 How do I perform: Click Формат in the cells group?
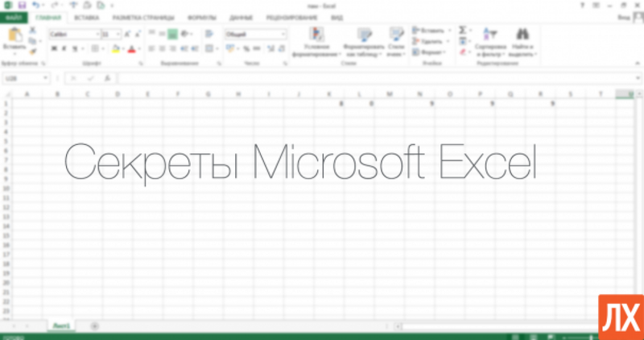[431, 52]
